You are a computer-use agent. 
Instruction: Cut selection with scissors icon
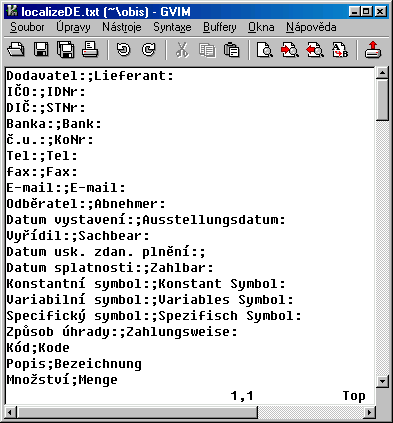point(182,50)
